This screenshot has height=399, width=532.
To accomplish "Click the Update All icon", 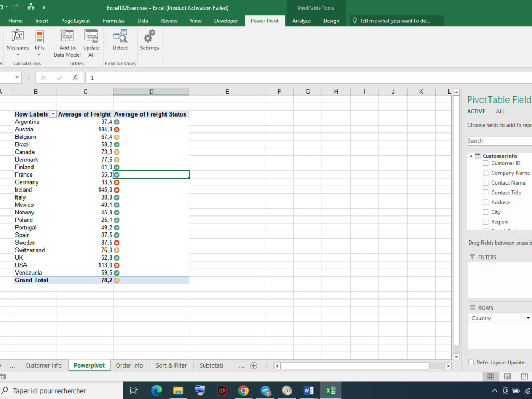I will click(x=92, y=36).
